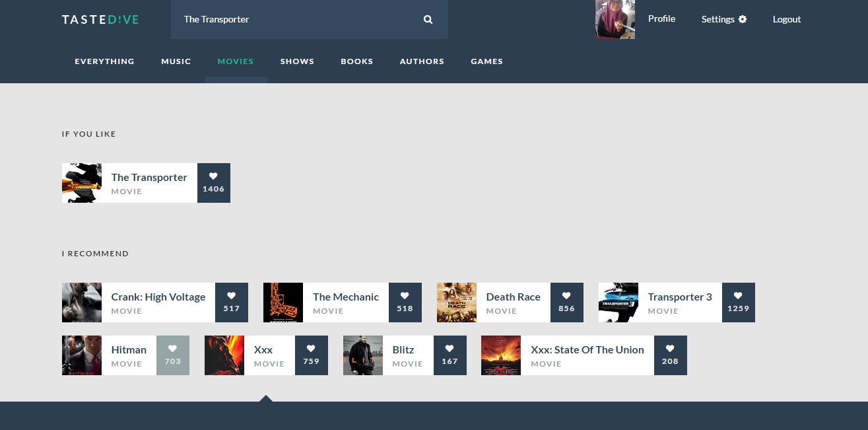This screenshot has height=430, width=868.
Task: Click the Logout link
Action: [787, 19]
